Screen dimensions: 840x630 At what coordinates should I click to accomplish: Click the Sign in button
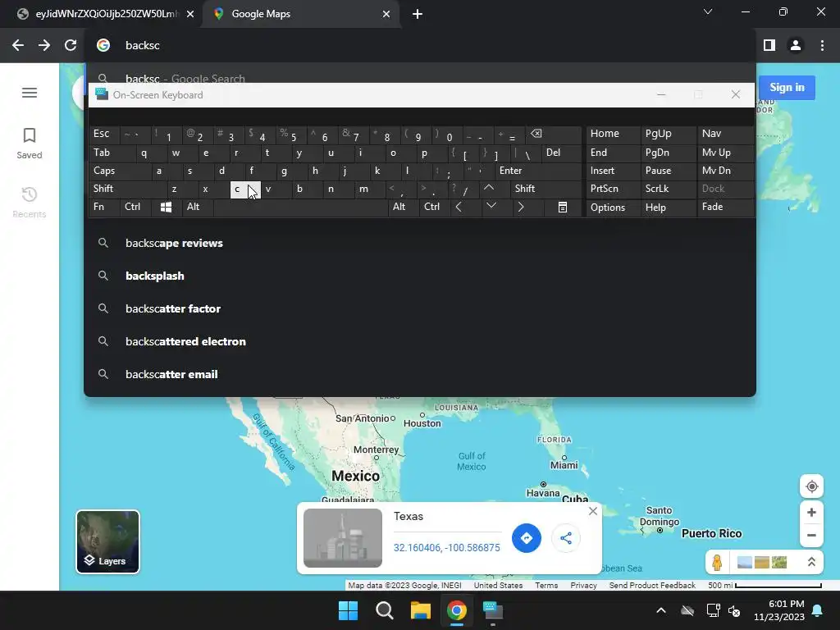pyautogui.click(x=787, y=87)
